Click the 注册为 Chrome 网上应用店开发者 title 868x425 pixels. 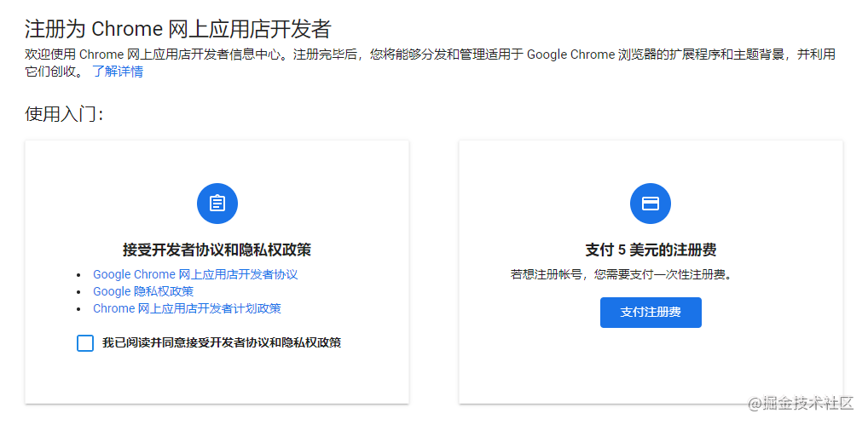pyautogui.click(x=177, y=29)
